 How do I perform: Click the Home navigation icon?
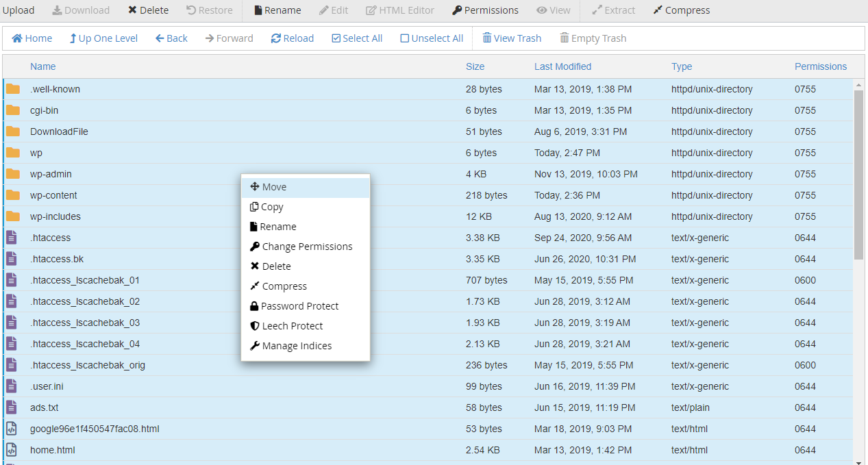click(32, 38)
